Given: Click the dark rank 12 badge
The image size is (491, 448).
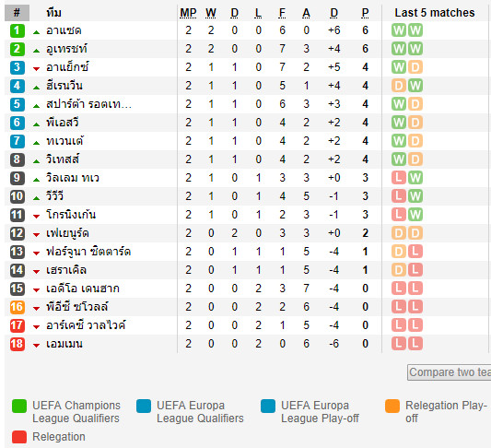Looking at the screenshot, I should point(18,233).
